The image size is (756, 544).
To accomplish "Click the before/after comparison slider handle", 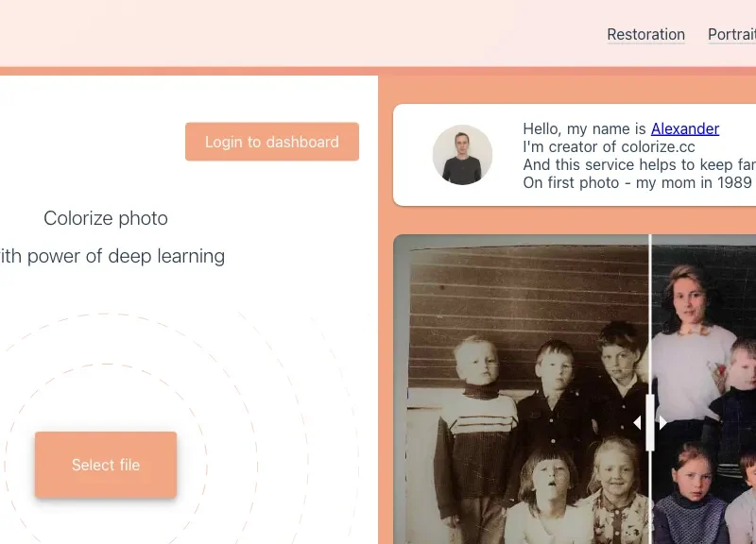I will click(650, 422).
